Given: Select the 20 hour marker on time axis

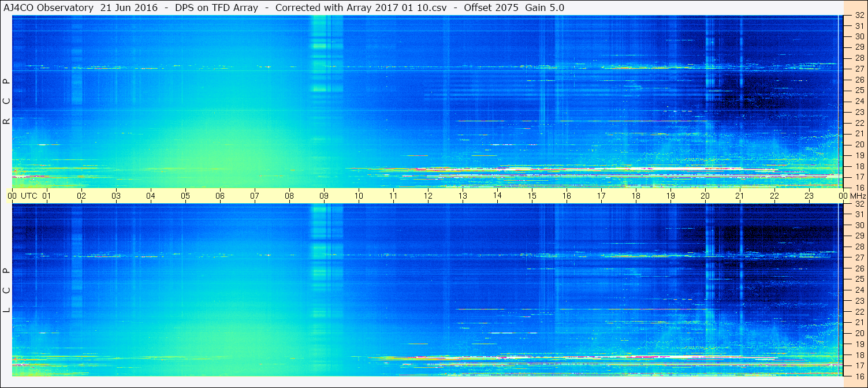Looking at the screenshot, I should [x=705, y=196].
